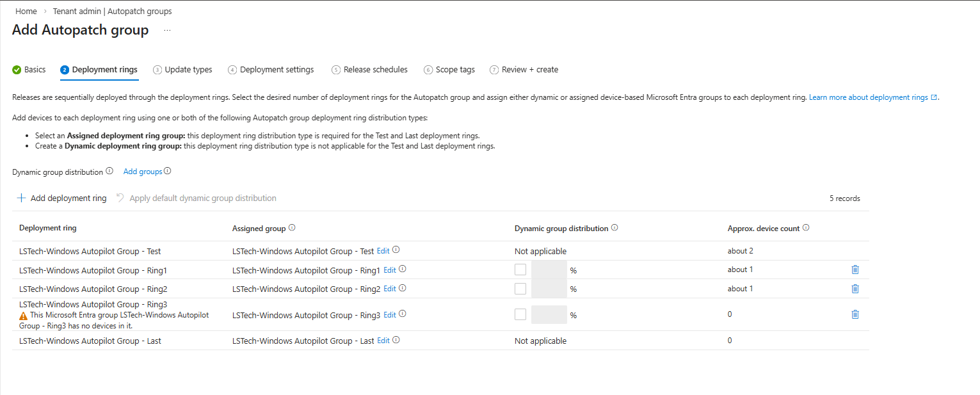Click 'LSTech-Windows Autopilot Group - Test' deployment ring name
This screenshot has height=395, width=980.
click(x=90, y=252)
